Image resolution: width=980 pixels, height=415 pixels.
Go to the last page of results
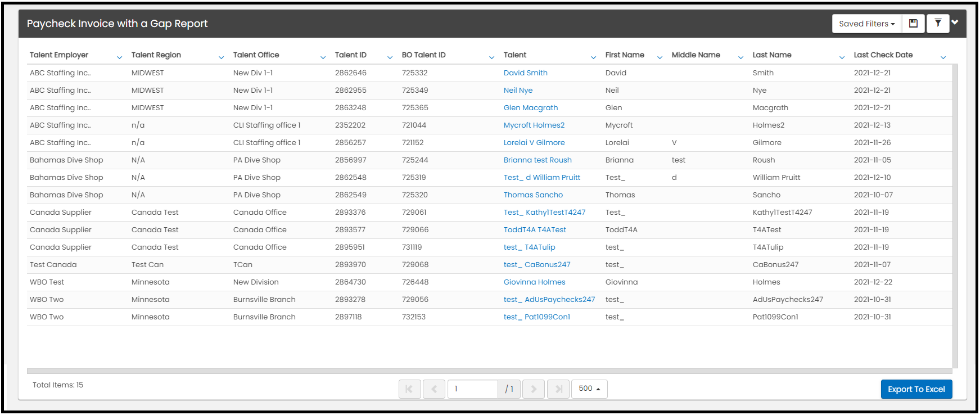click(558, 389)
